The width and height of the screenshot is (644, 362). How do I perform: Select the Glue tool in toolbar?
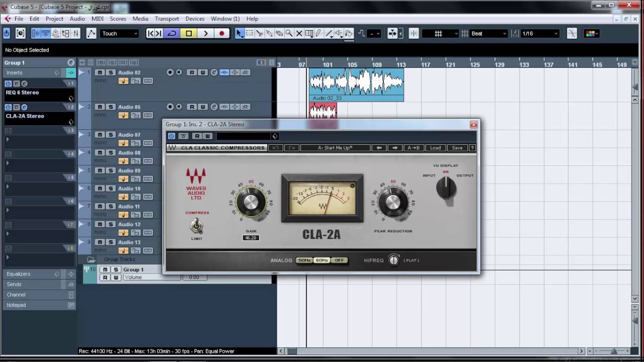269,34
